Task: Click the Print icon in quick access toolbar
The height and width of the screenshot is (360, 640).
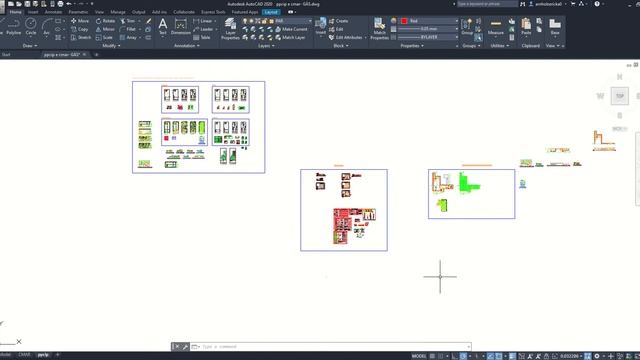Action: coord(60,4)
